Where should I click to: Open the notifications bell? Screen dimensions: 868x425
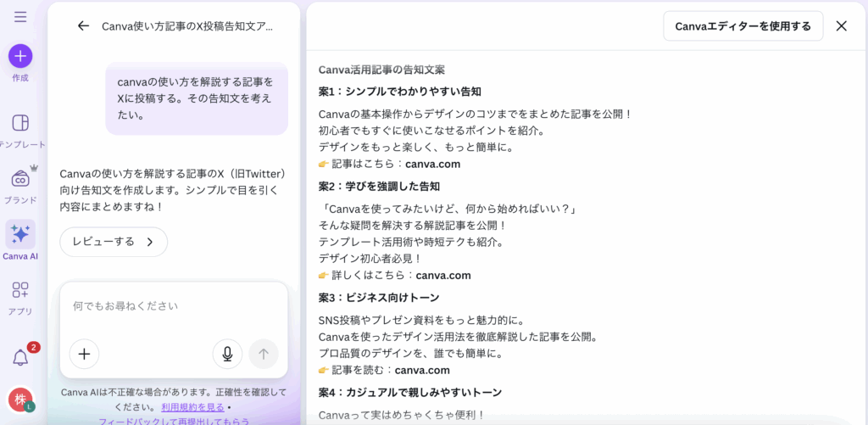(20, 357)
